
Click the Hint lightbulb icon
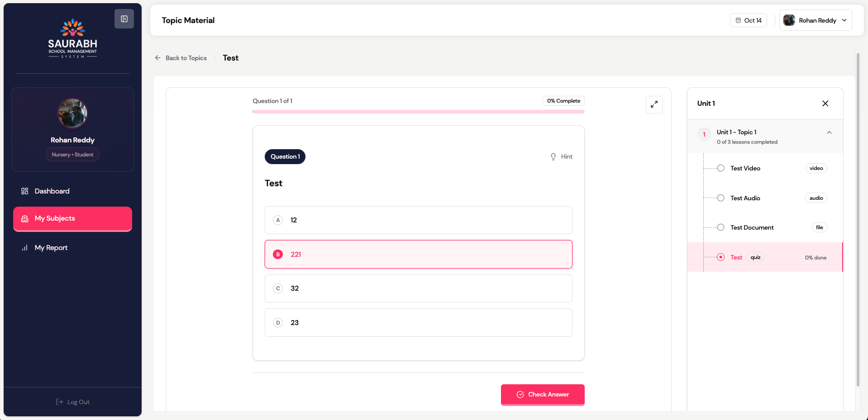click(x=553, y=157)
